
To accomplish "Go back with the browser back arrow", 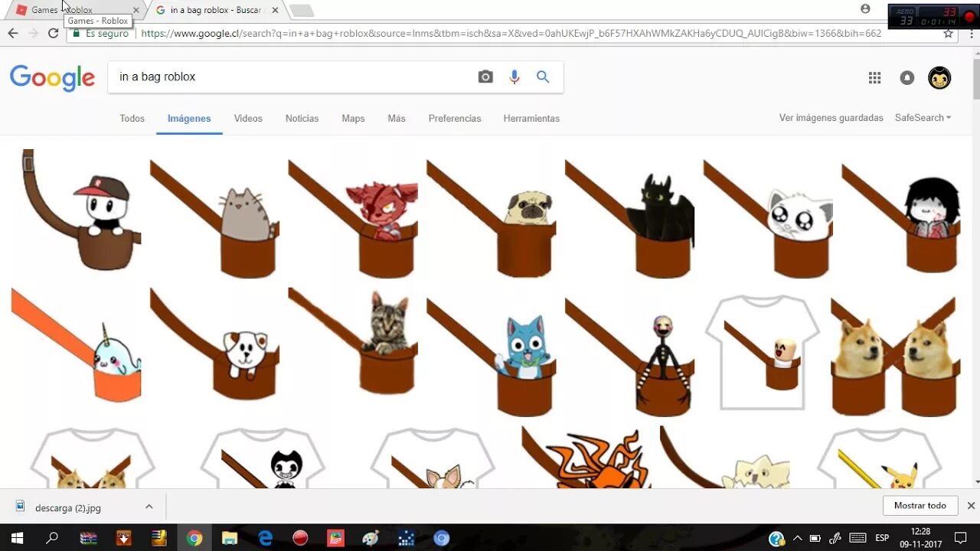I will click(x=12, y=34).
